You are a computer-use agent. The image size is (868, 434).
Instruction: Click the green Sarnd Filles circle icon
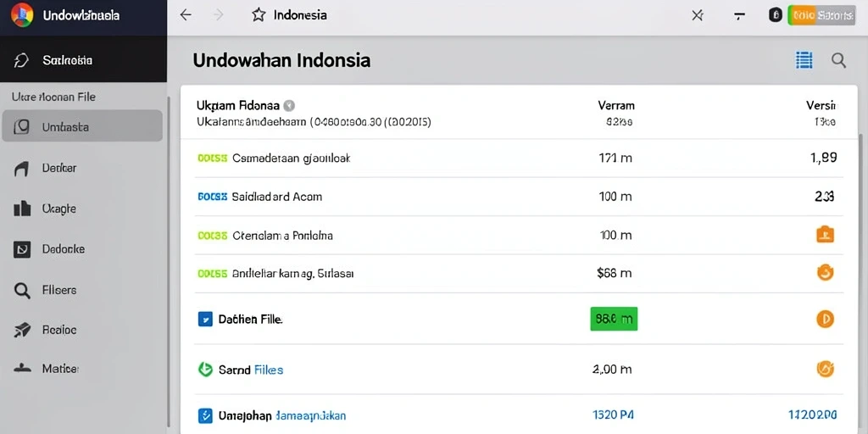coord(205,370)
